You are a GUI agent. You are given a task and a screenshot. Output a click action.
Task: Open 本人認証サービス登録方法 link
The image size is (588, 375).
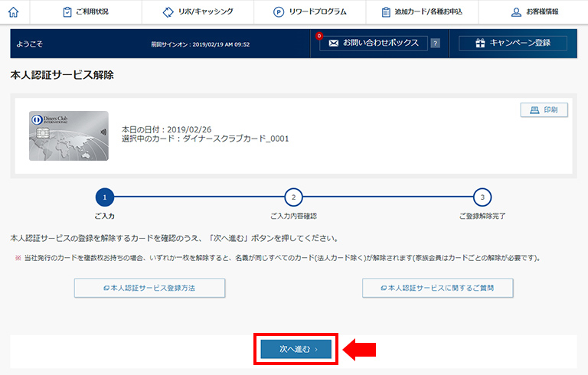(150, 288)
